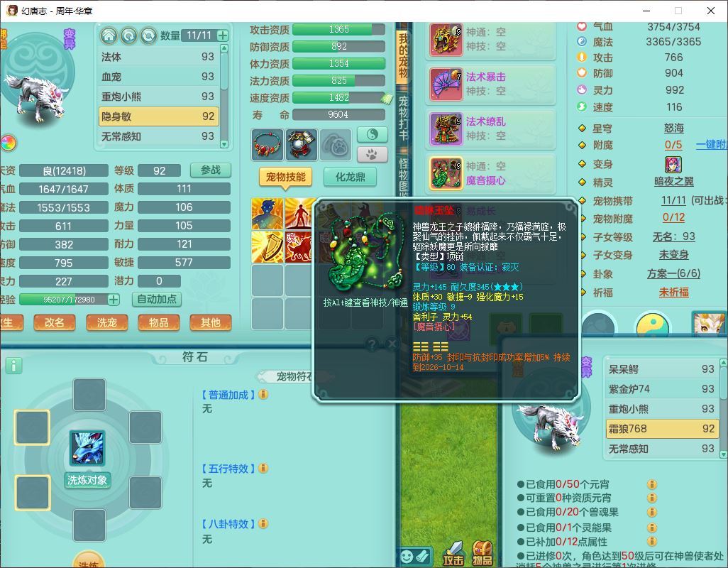Click the 其他 button
The image size is (728, 568).
[210, 322]
